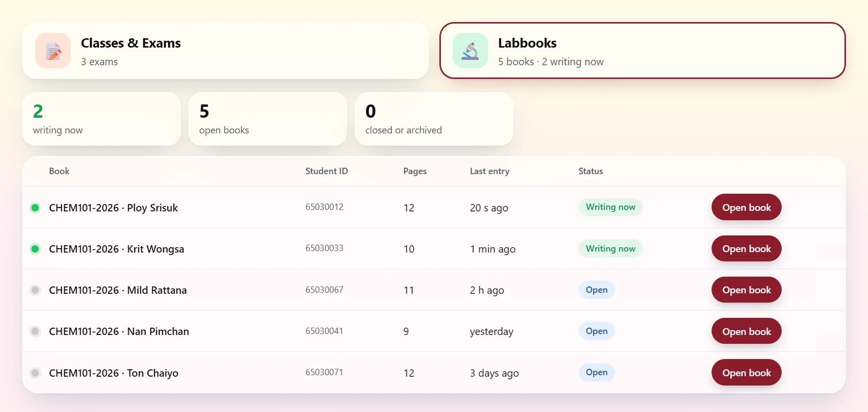
Task: Click the '3 days ago' last entry
Action: pos(494,373)
